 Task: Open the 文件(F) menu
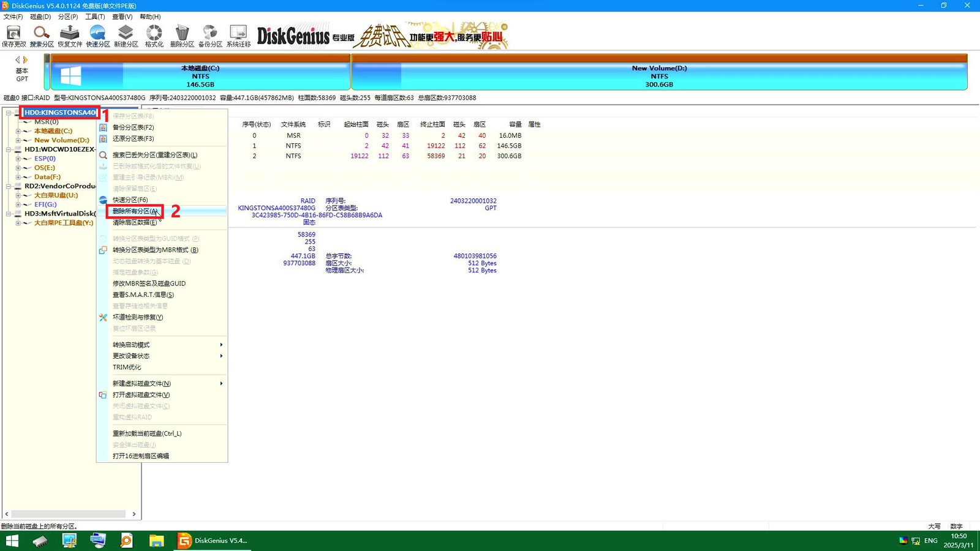(x=13, y=17)
